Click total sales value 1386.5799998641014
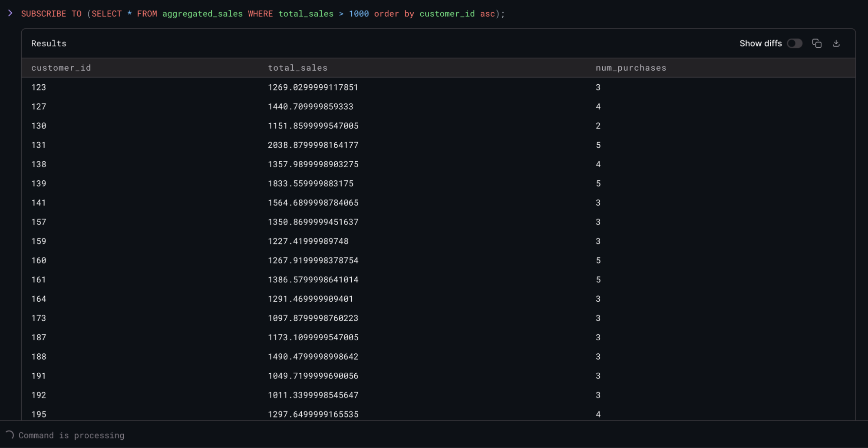This screenshot has height=448, width=868. pyautogui.click(x=313, y=279)
